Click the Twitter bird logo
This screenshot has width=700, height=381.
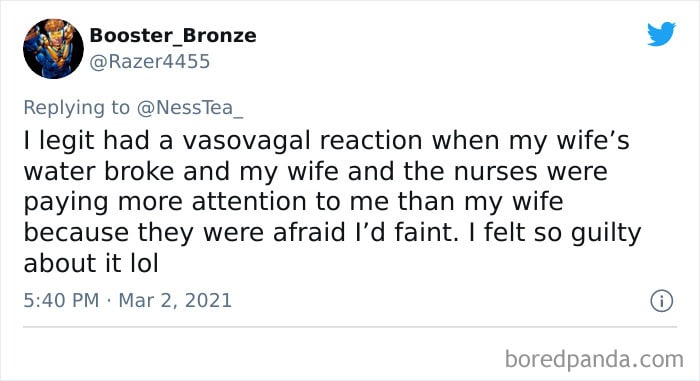[x=661, y=33]
